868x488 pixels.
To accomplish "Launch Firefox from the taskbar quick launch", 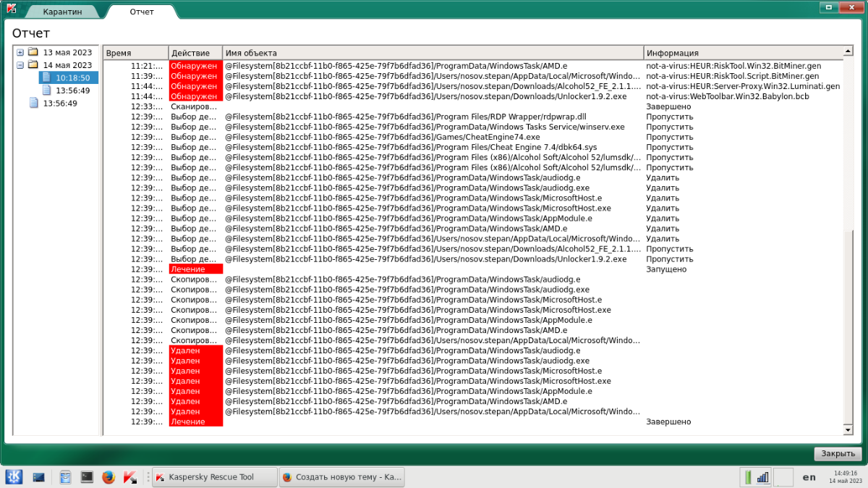I will click(109, 477).
